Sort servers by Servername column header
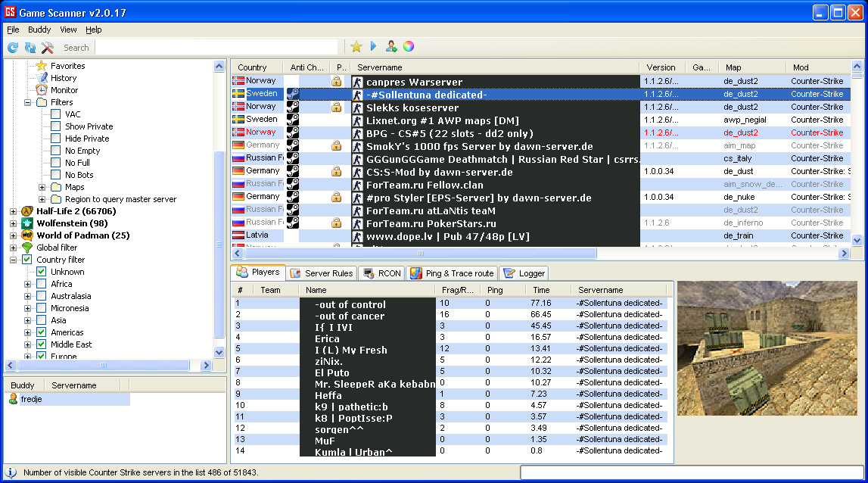This screenshot has width=868, height=483. point(495,67)
